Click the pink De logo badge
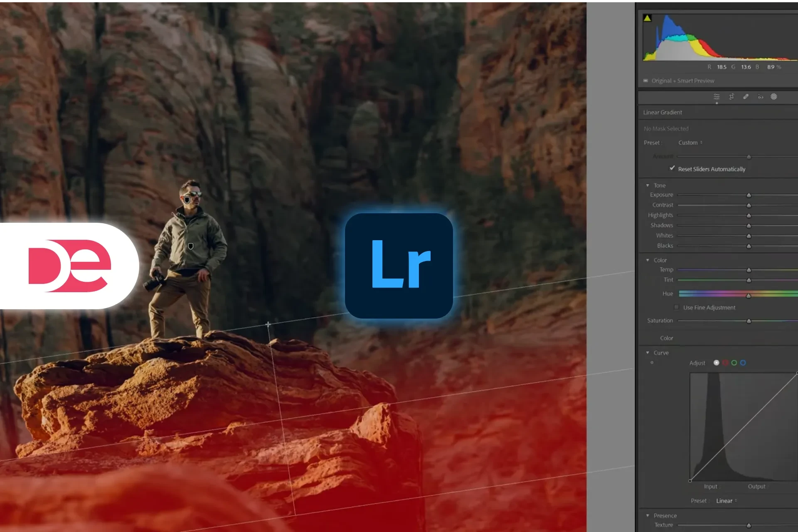The height and width of the screenshot is (532, 798). pos(69,266)
